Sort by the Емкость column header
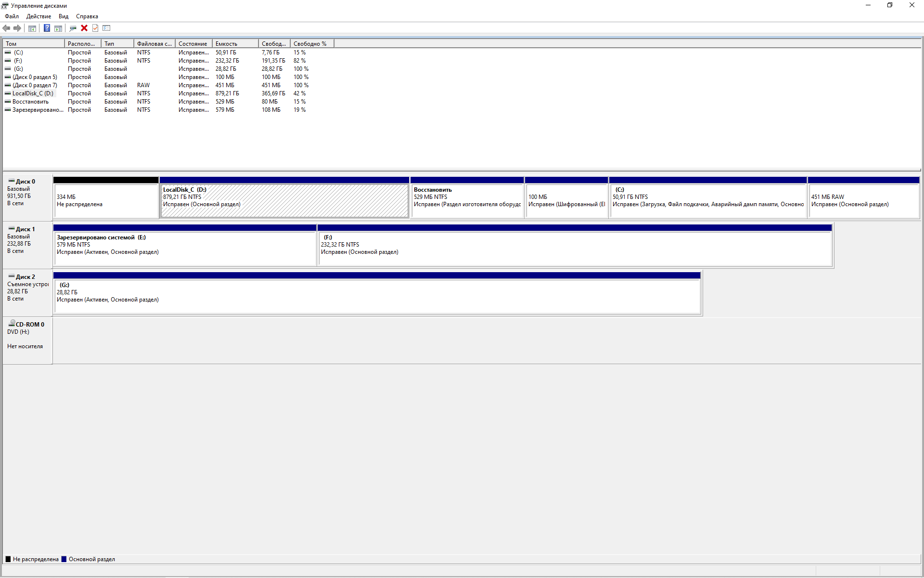The image size is (924, 578). (235, 44)
